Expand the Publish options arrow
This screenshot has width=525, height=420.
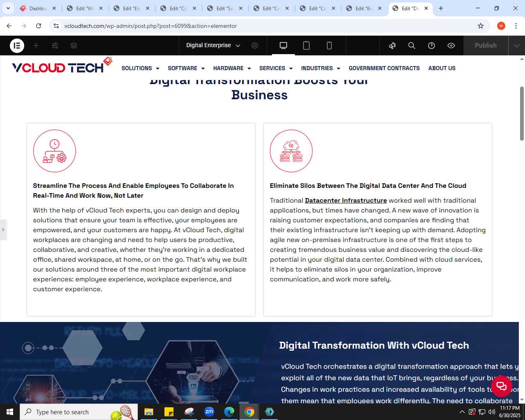click(517, 46)
